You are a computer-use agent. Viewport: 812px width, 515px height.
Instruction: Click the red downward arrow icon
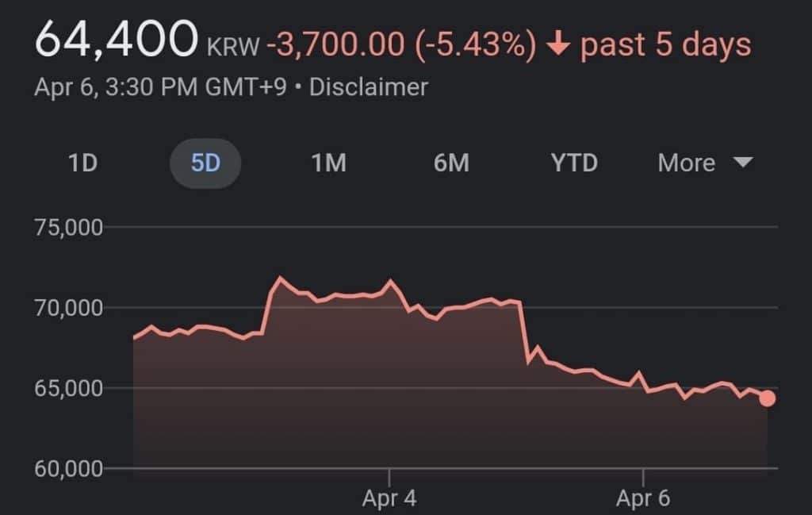559,45
